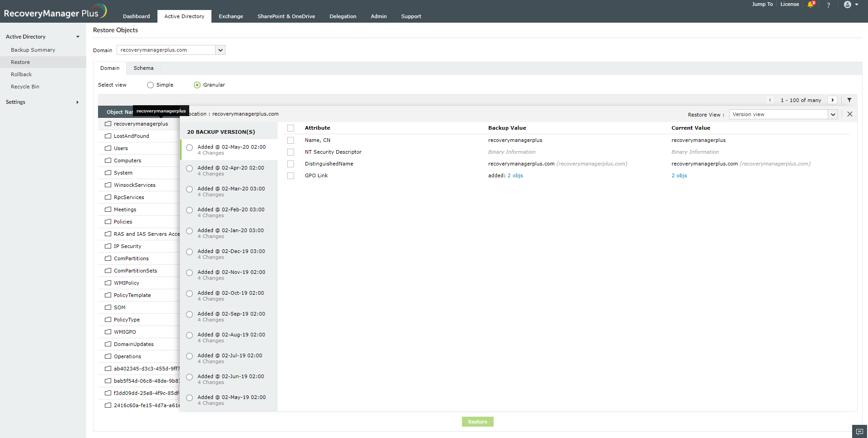Open the notifications bell icon
Viewport: 868px width, 438px height.
(810, 5)
